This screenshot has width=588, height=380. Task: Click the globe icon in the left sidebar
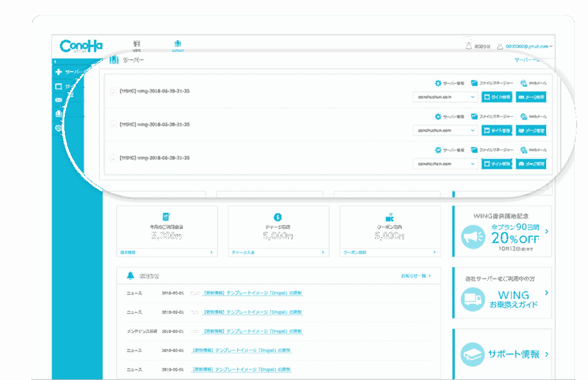(58, 128)
